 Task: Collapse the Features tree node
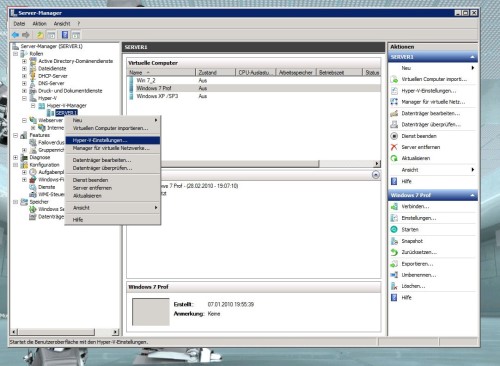tap(15, 135)
